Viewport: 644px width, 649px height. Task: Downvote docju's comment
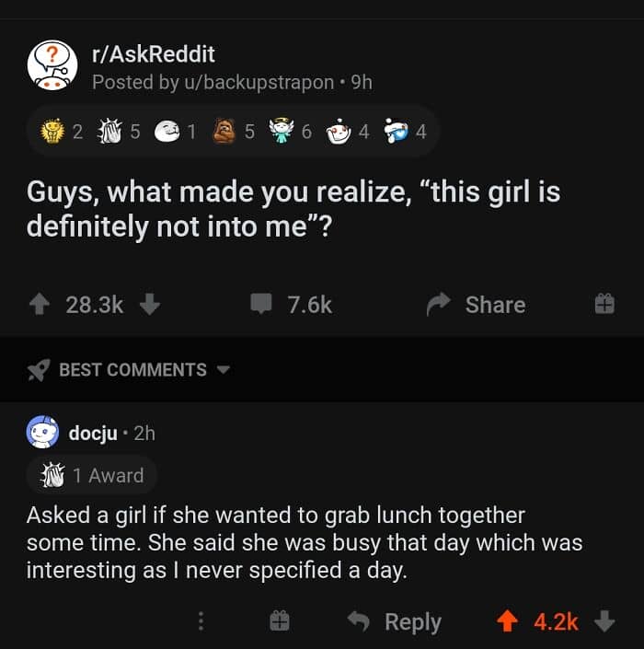tap(604, 622)
